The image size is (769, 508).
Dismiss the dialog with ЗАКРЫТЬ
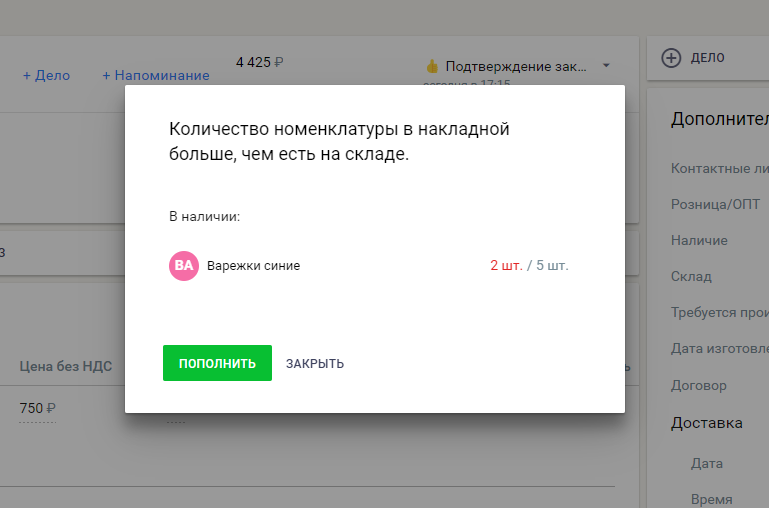(x=315, y=364)
